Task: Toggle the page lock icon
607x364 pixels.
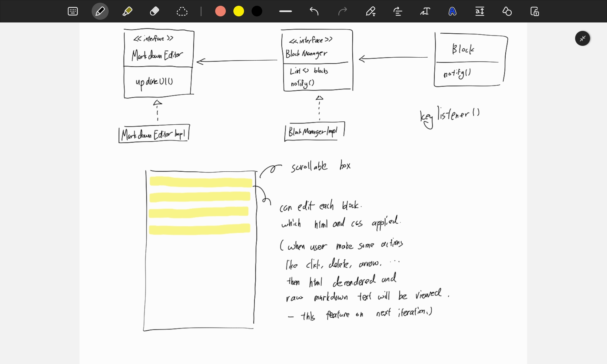Action: [x=534, y=12]
